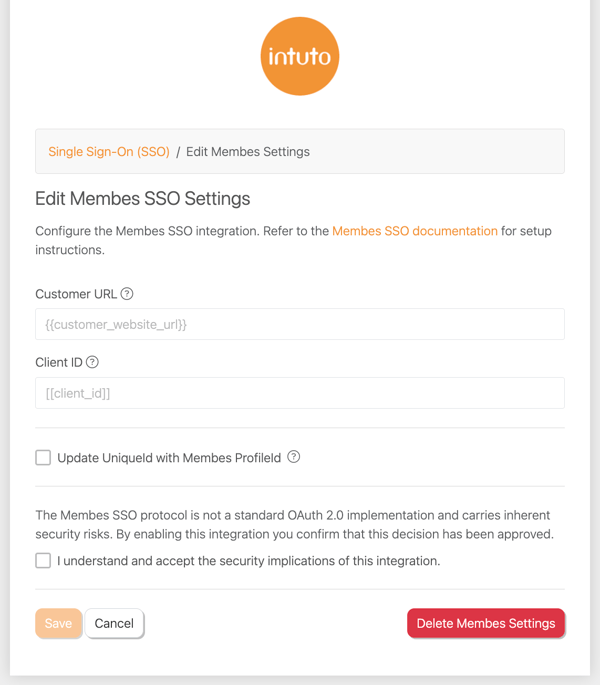Click the Customer URL field label
Image resolution: width=600 pixels, height=685 pixels.
click(76, 294)
